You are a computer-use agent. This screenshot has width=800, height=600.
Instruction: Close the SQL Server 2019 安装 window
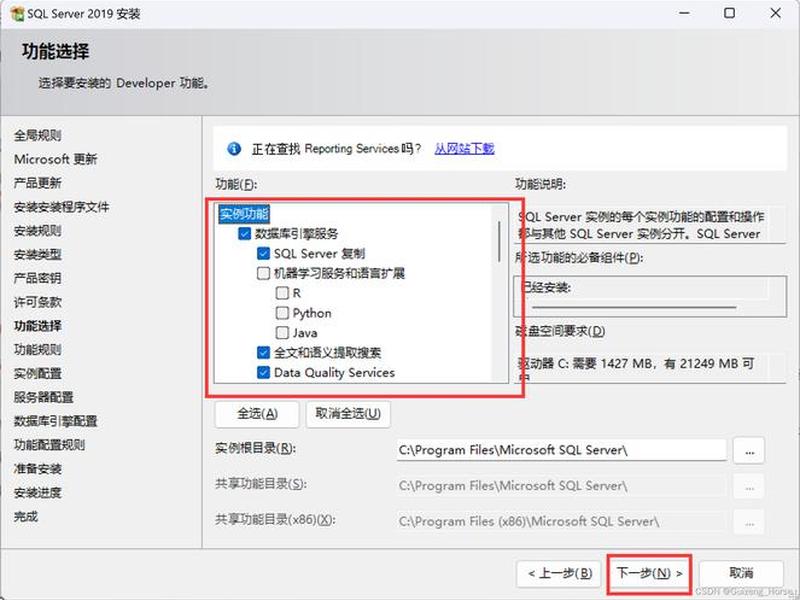(775, 13)
